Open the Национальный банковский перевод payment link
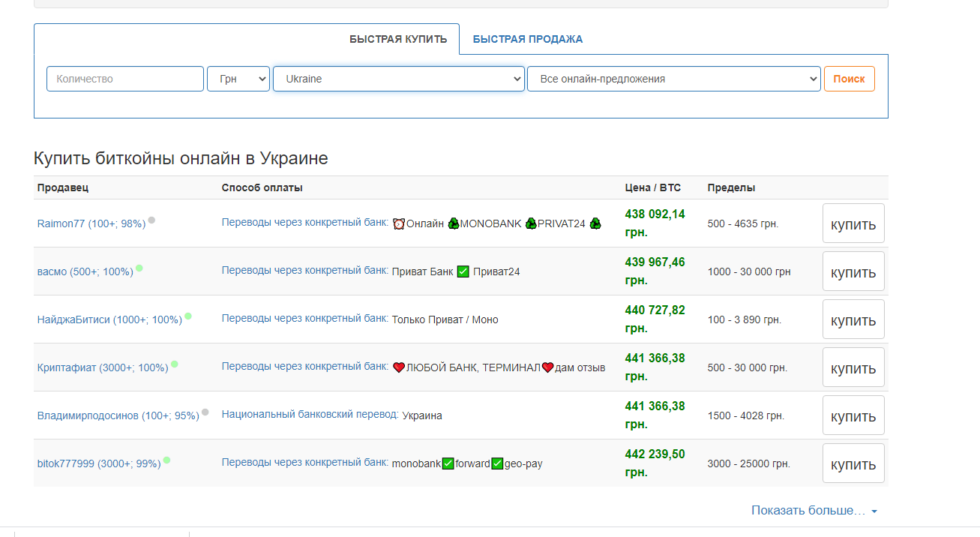 coord(310,414)
